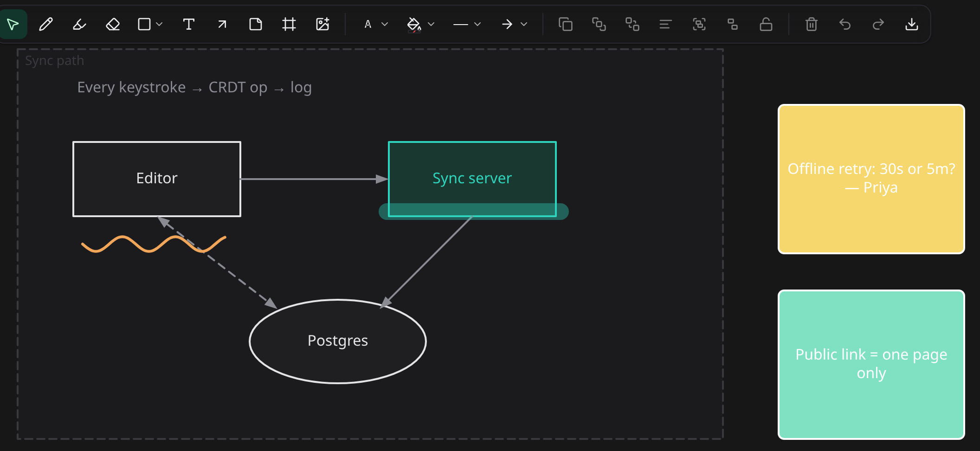The height and width of the screenshot is (451, 980).
Task: Open the fill color dropdown
Action: tap(420, 24)
